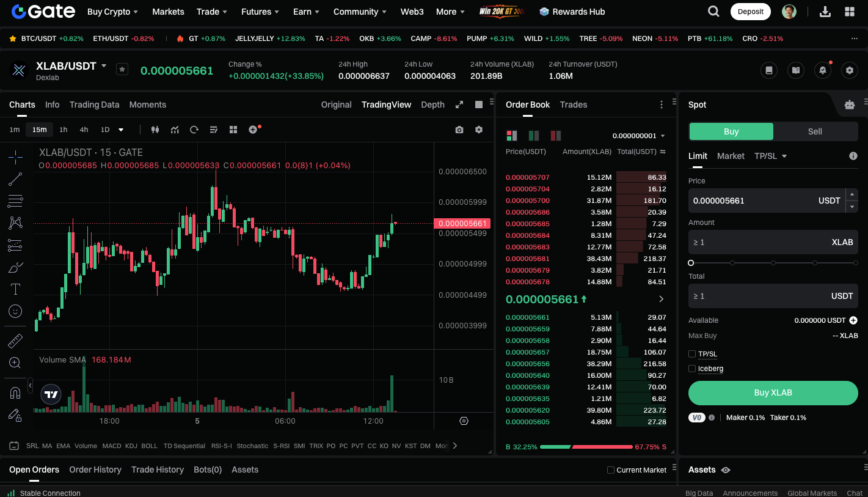Open the Buy Crypto dropdown menu
Viewport: 868px width, 497px height.
pyautogui.click(x=112, y=12)
